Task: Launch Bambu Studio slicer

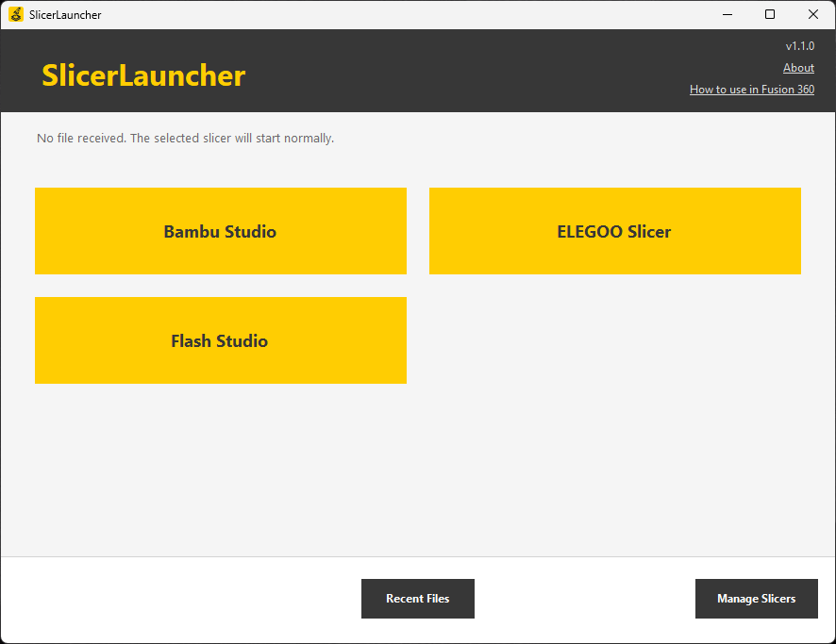Action: click(x=221, y=231)
